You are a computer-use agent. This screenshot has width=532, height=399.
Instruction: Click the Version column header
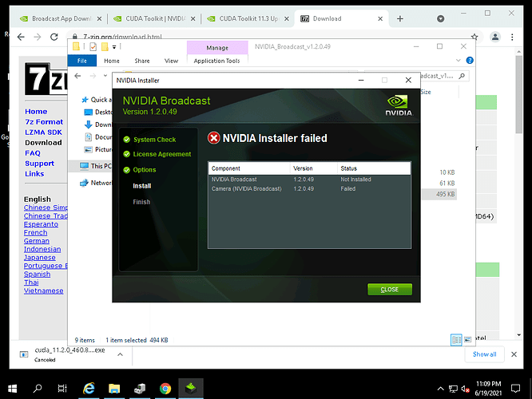coord(313,168)
